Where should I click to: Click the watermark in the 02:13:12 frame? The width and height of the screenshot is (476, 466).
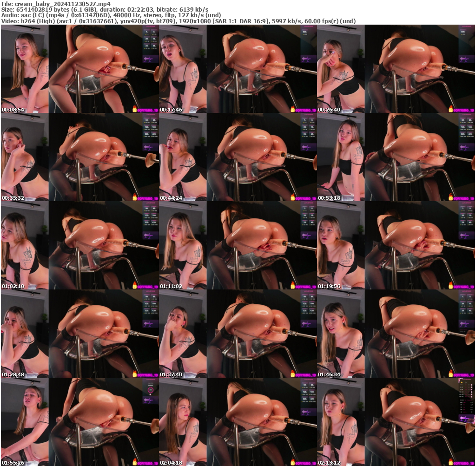(x=461, y=463)
